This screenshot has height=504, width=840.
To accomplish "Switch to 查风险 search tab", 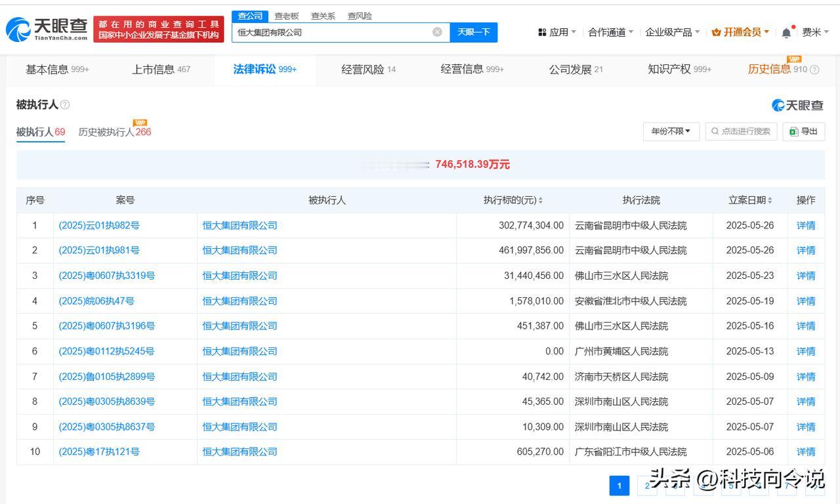I will point(360,16).
